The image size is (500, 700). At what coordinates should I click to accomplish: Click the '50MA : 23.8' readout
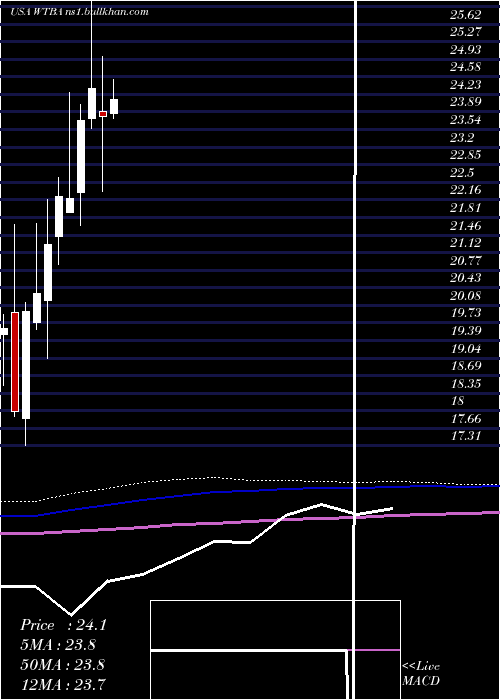62,664
